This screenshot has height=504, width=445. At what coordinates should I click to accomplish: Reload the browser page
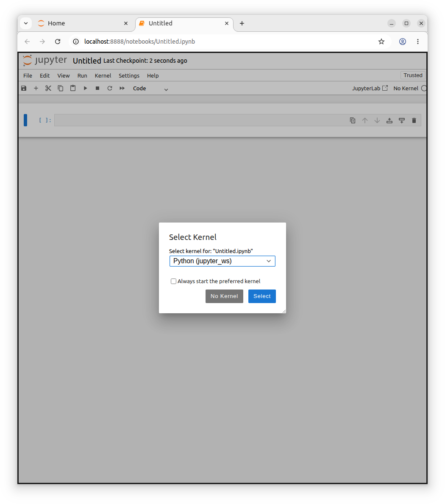[x=58, y=42]
